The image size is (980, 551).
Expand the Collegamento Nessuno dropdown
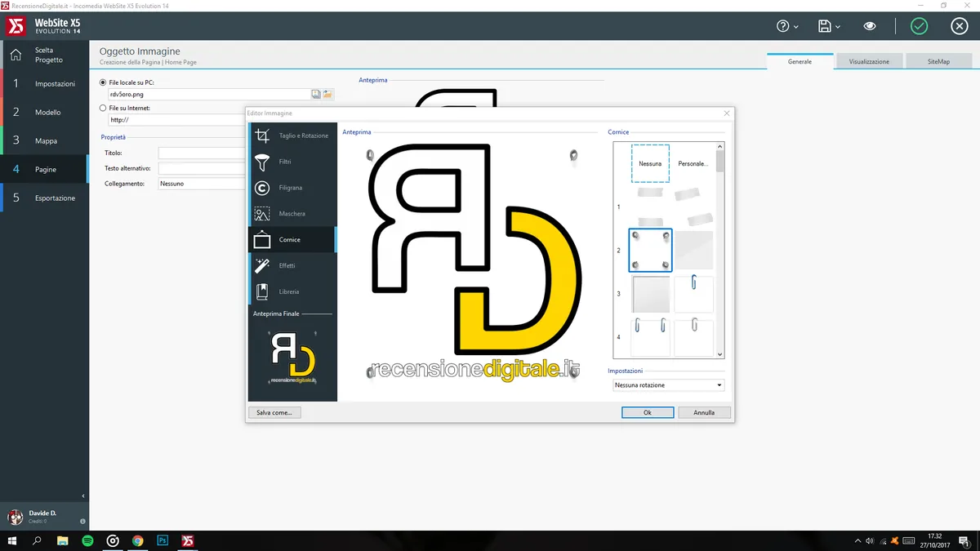click(x=202, y=184)
